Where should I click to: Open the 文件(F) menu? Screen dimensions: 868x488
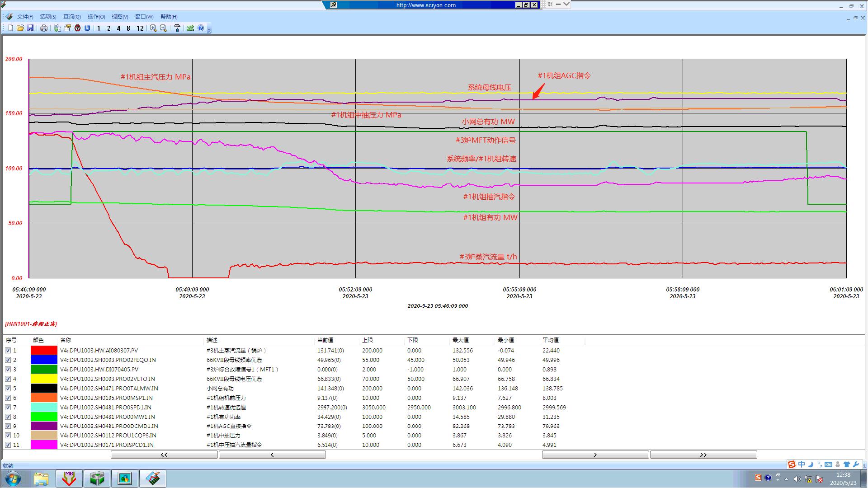point(25,17)
